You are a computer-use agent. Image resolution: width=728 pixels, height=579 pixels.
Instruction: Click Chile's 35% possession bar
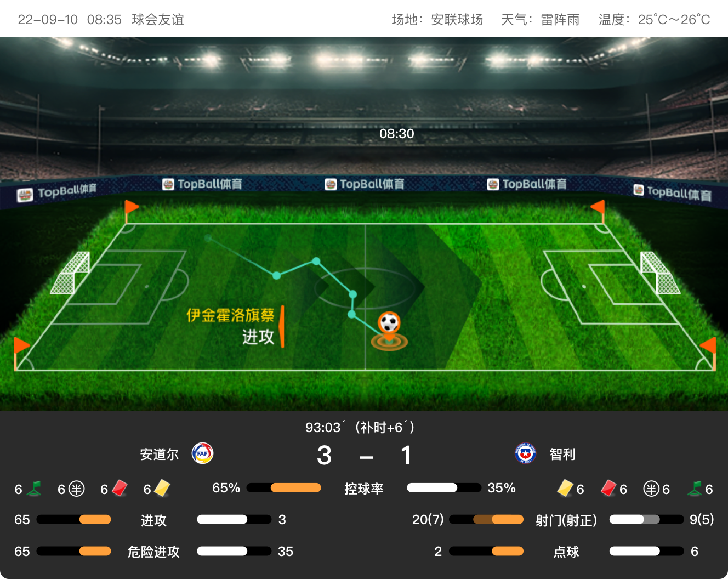coord(444,487)
